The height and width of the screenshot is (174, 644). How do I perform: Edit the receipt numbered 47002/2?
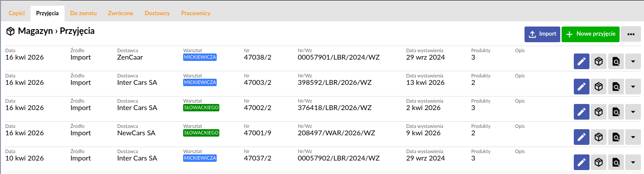pos(581,112)
